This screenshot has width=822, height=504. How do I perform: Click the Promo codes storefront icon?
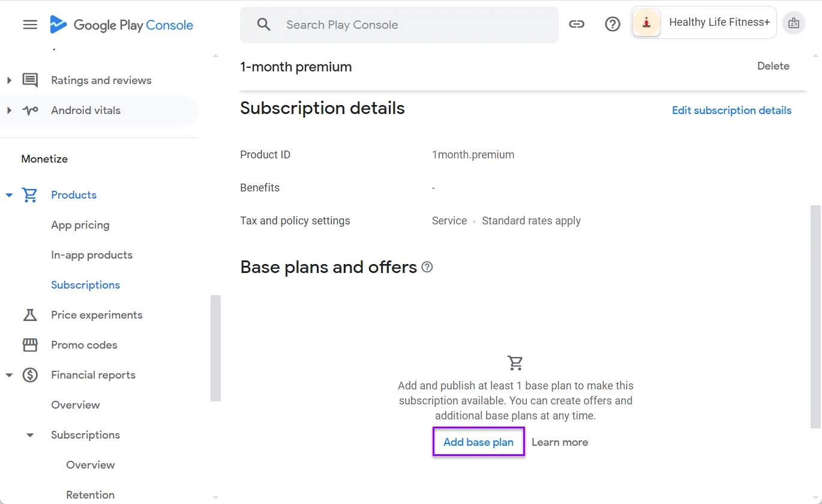pyautogui.click(x=29, y=344)
